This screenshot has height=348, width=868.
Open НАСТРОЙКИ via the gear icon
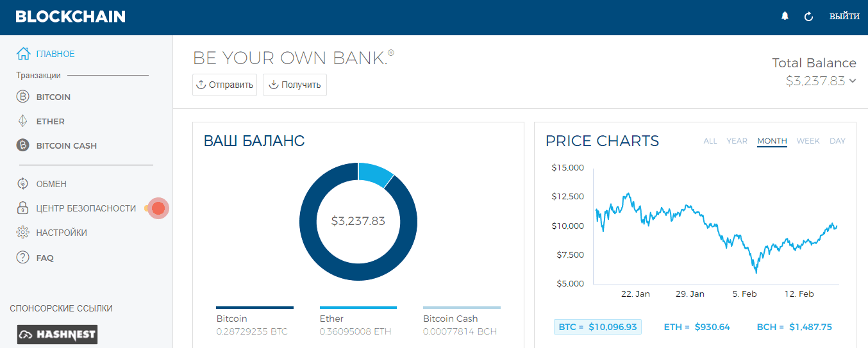coord(23,233)
